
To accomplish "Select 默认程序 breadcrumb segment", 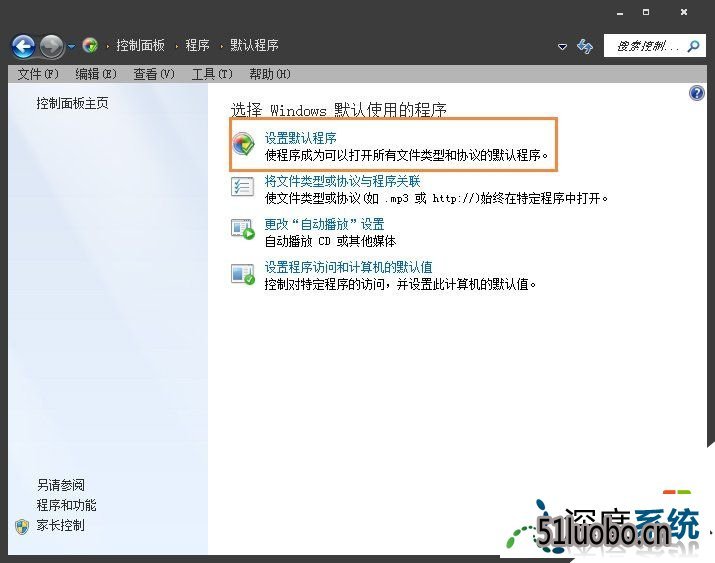I will click(x=254, y=45).
